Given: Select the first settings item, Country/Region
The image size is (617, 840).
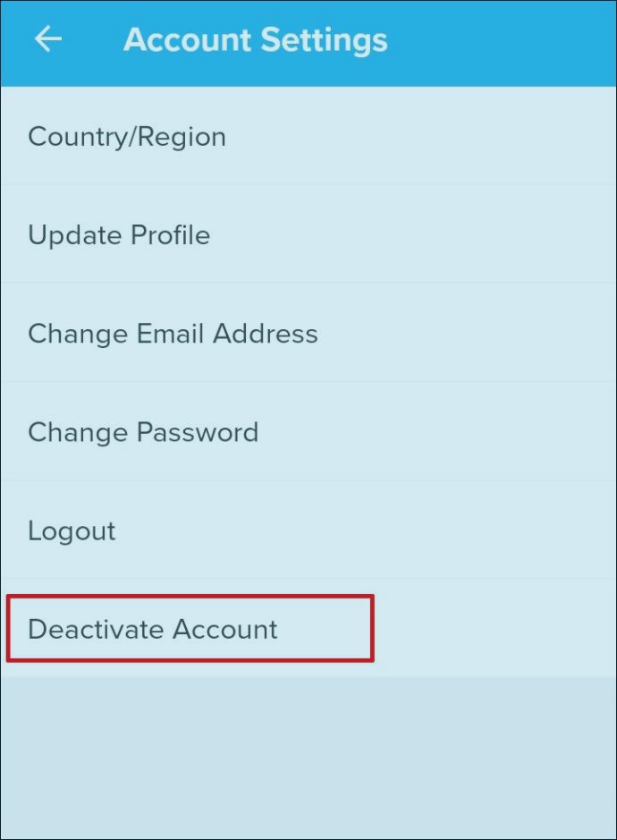Looking at the screenshot, I should [127, 137].
